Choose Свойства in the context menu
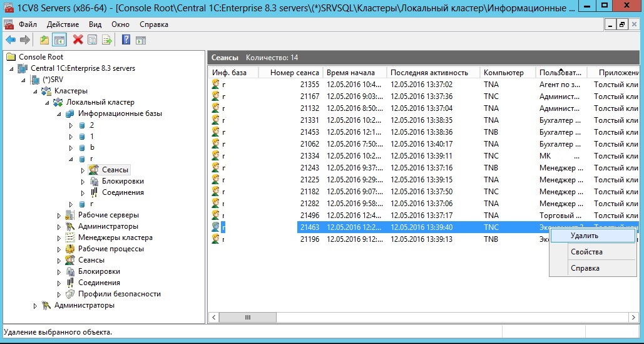Viewport: 644px width, 344px height. pos(586,252)
